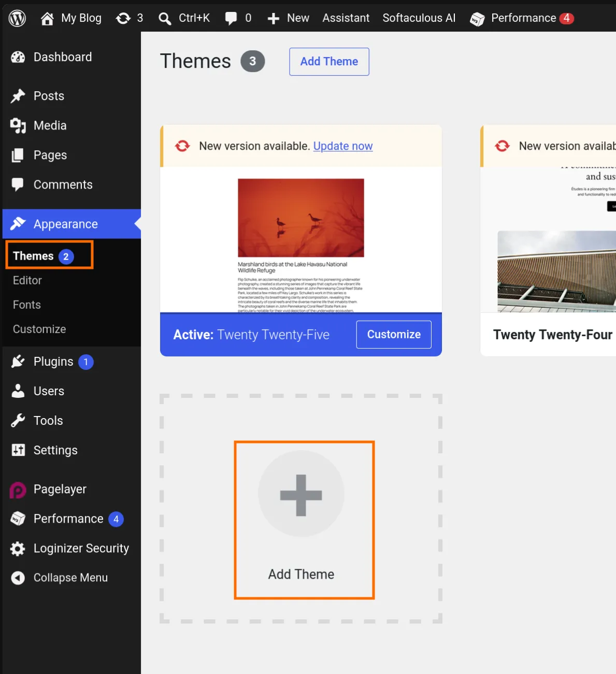
Task: Open Customize submenu in the sidebar
Action: coord(39,329)
